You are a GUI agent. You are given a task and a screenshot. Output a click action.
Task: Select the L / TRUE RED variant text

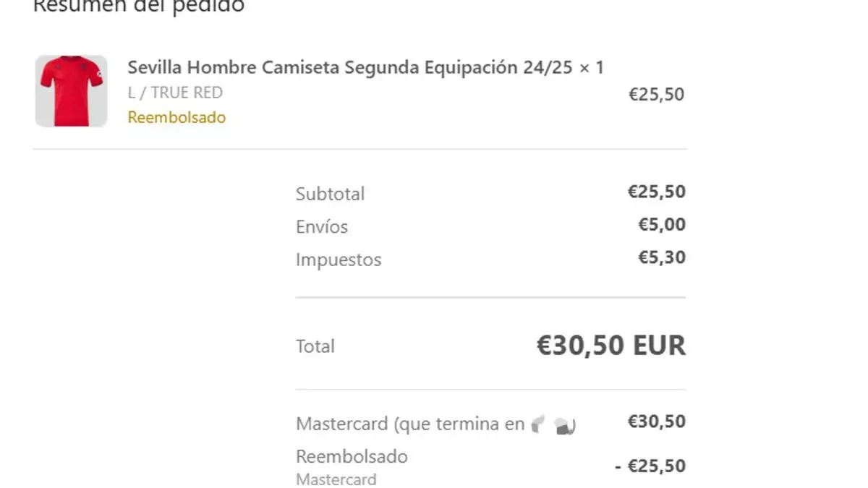tap(175, 93)
